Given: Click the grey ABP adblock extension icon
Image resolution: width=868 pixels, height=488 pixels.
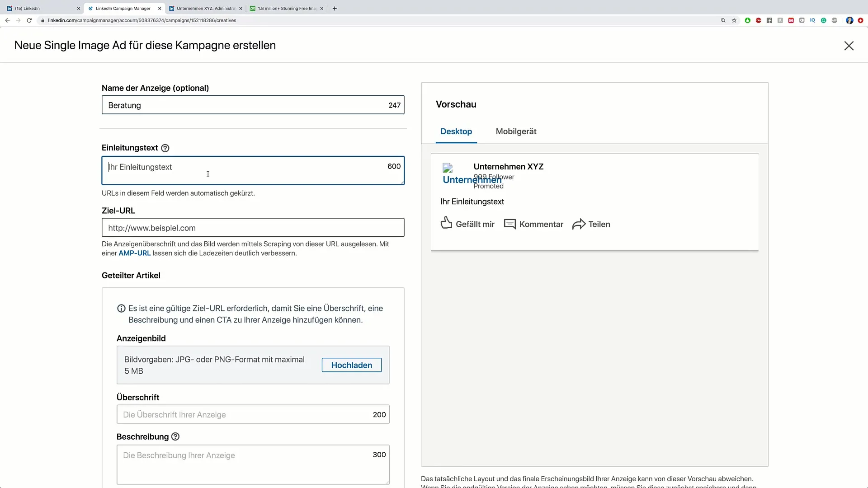Looking at the screenshot, I should [834, 20].
